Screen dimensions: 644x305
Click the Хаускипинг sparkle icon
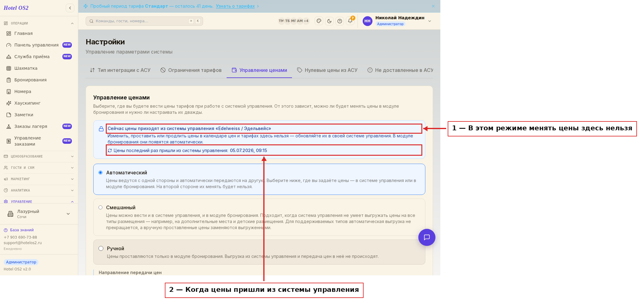(x=9, y=103)
